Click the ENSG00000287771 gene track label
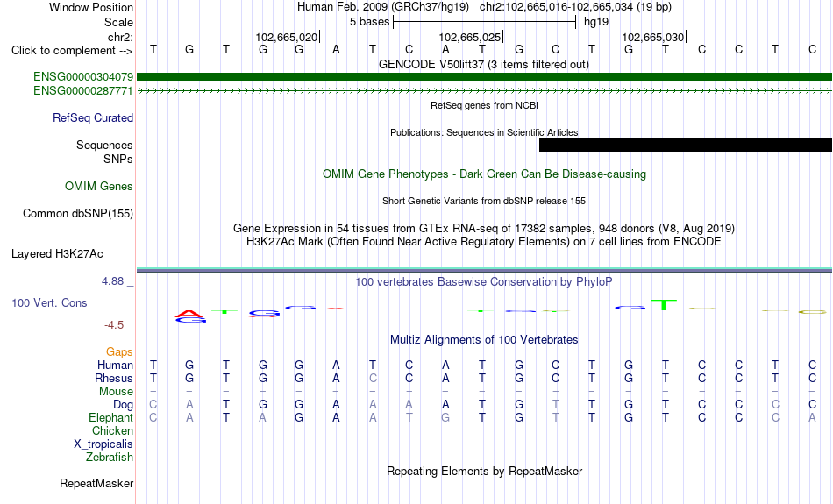833x504 pixels. [x=83, y=91]
